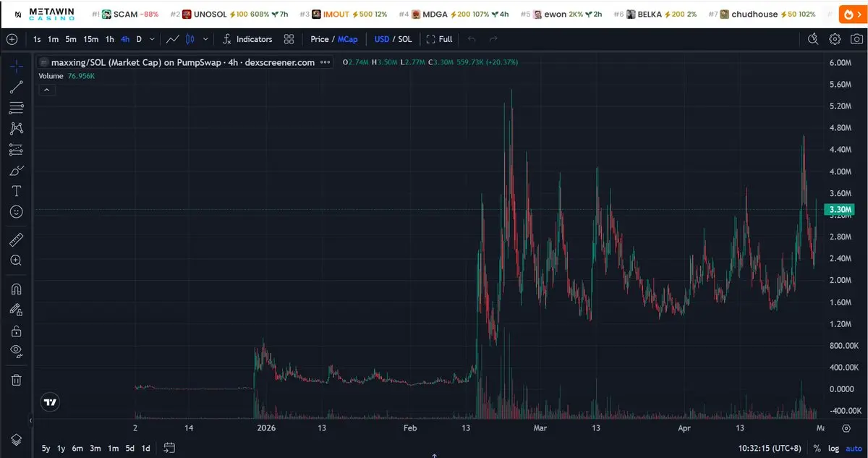Select candlestick chart style icon
This screenshot has height=458, width=868.
(190, 39)
